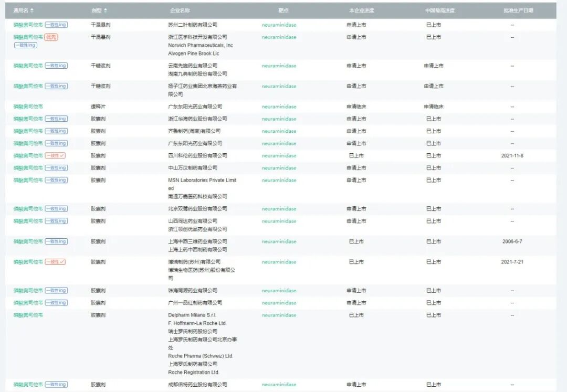Click company name Roche Registration Ltd.
This screenshot has height=392, width=567.
pyautogui.click(x=193, y=373)
